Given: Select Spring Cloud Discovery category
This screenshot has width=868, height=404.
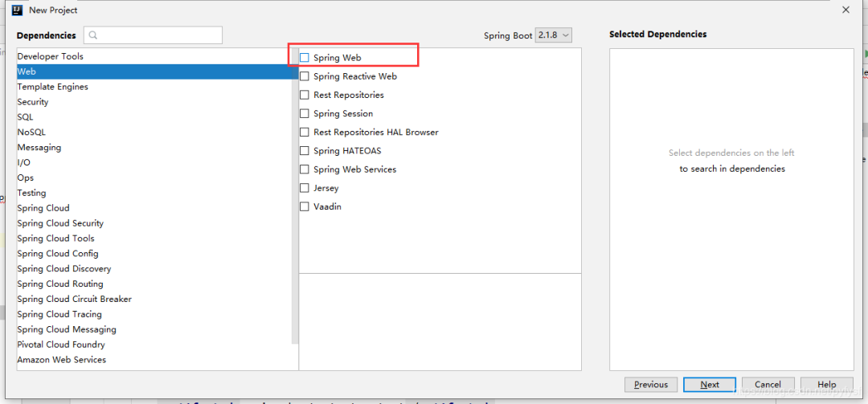Looking at the screenshot, I should tap(158, 269).
